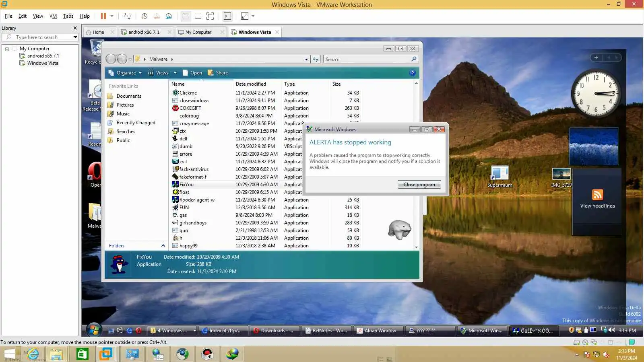Screen dimensions: 644x362
Task: Expand the explorer address bar history dropdown
Action: click(306, 59)
